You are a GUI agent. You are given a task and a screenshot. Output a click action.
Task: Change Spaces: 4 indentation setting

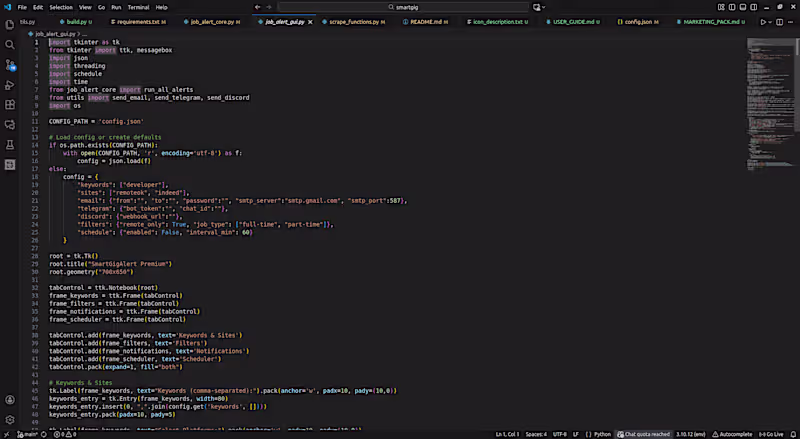point(536,434)
